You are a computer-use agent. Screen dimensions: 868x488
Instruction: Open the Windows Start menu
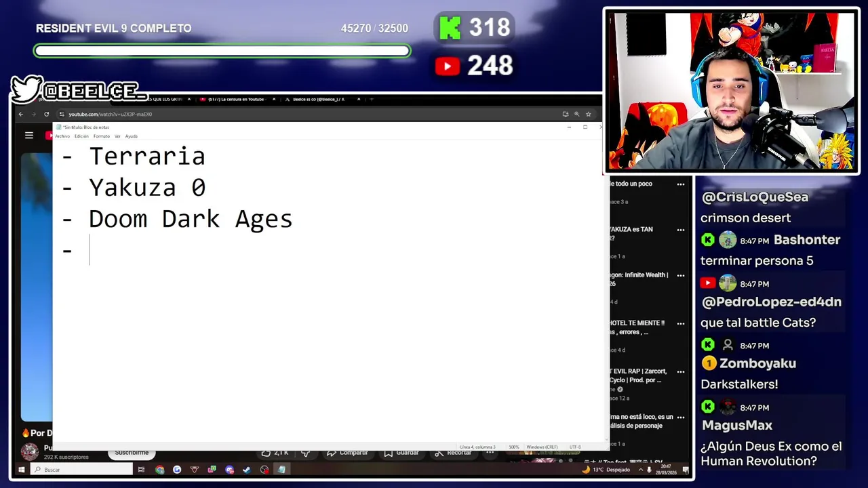click(x=21, y=469)
